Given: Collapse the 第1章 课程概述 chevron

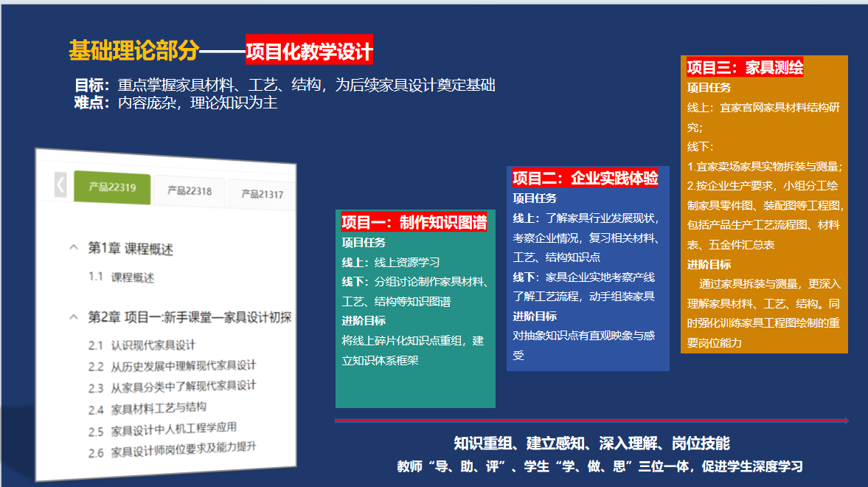Looking at the screenshot, I should [x=73, y=247].
